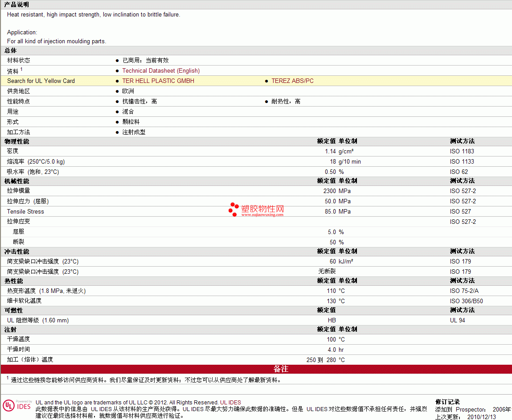Select the last updated date 2010/12/13
This screenshot has height=420, width=512.
481,417
